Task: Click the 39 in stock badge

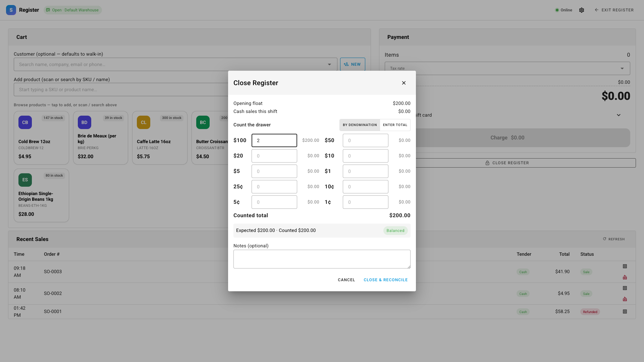Action: click(x=113, y=118)
